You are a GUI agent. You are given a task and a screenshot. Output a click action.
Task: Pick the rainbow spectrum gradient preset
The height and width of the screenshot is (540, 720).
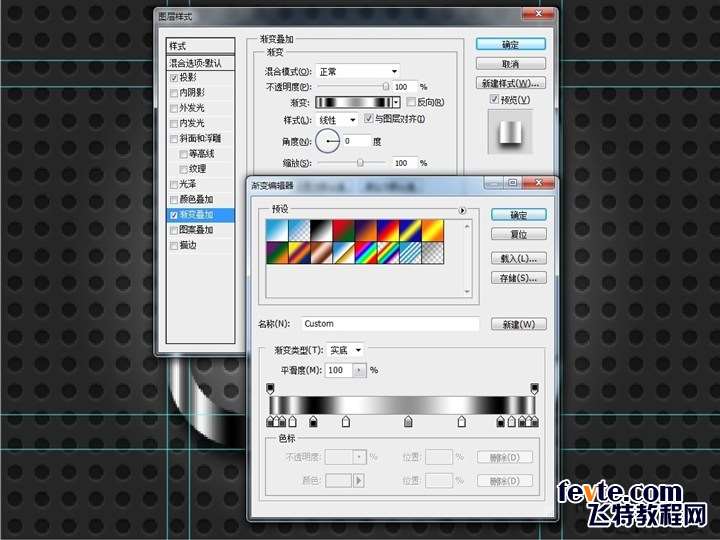[x=366, y=254]
